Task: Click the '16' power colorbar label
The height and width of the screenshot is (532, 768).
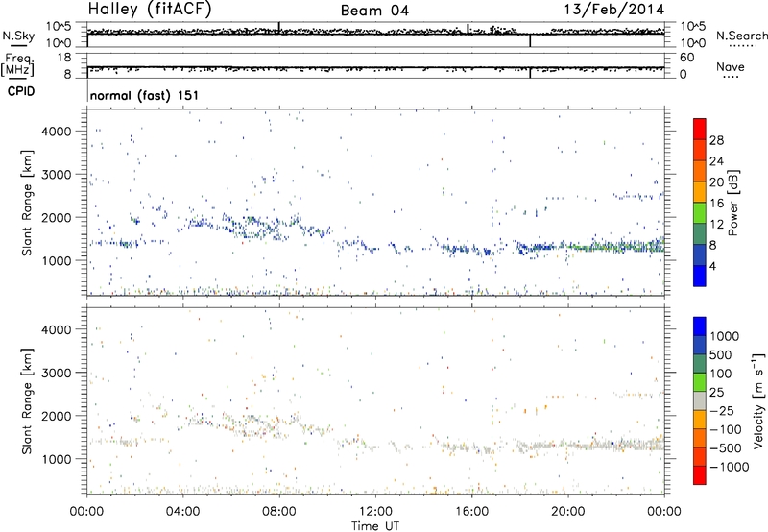Action: click(x=716, y=204)
